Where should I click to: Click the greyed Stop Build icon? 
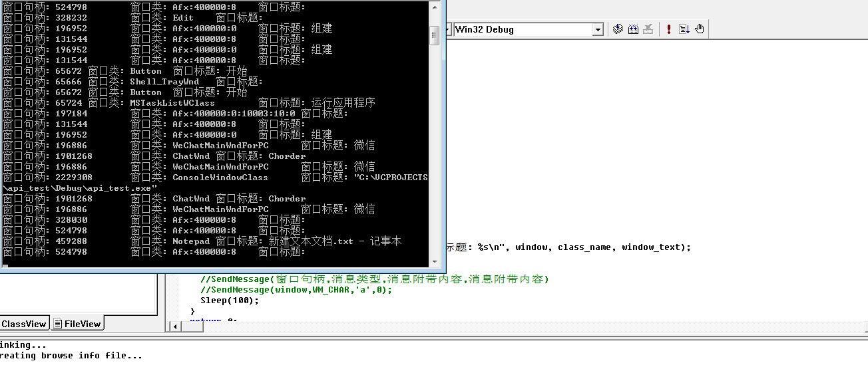[648, 29]
